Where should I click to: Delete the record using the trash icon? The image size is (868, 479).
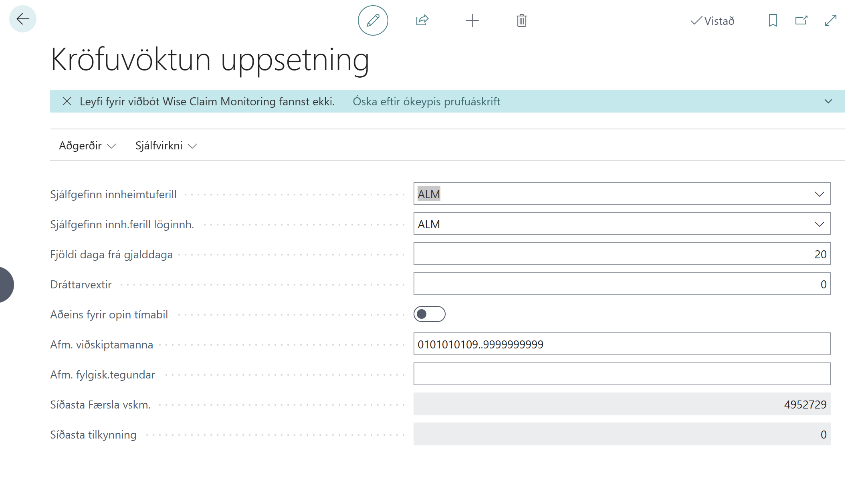click(x=521, y=20)
